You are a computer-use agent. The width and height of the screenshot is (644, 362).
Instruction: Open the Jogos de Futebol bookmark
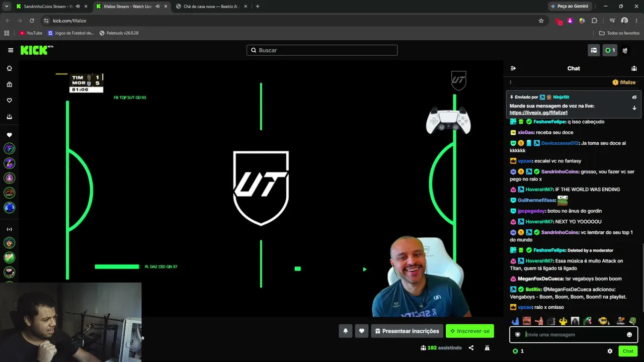tap(71, 33)
